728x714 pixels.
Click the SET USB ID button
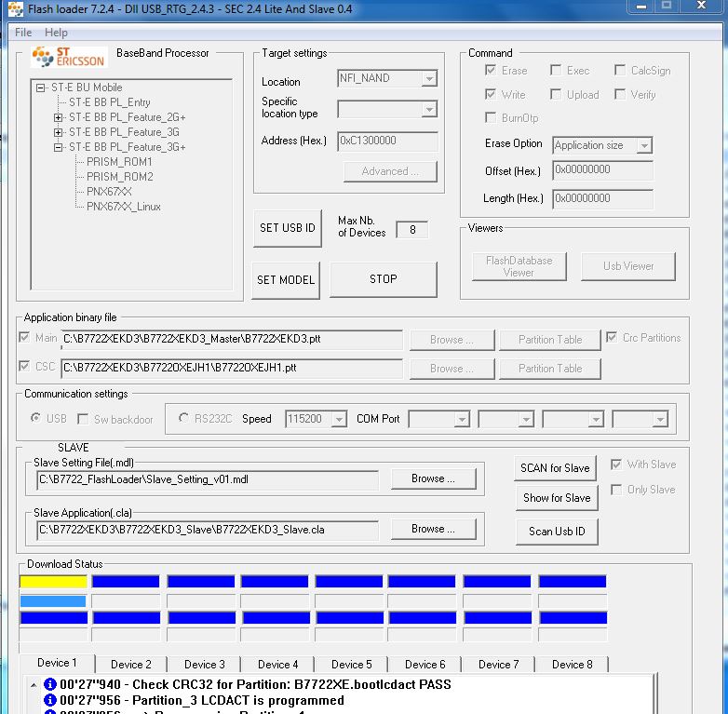(x=288, y=228)
